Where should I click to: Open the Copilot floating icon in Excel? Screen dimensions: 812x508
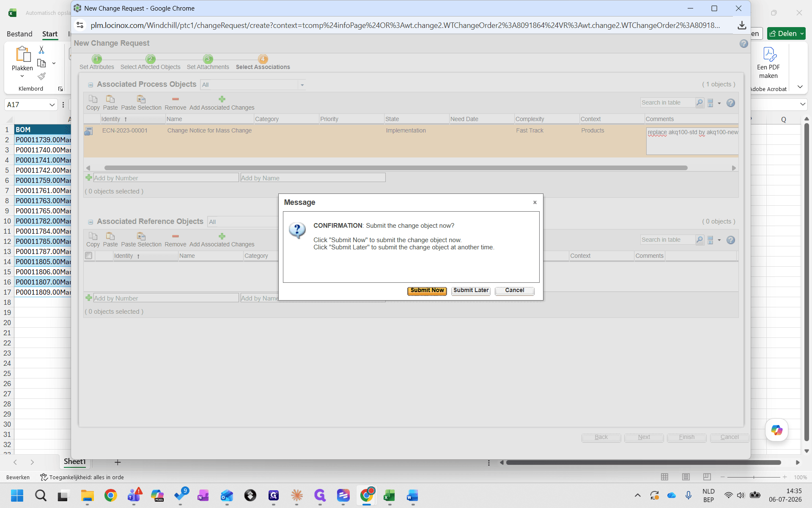pyautogui.click(x=777, y=430)
